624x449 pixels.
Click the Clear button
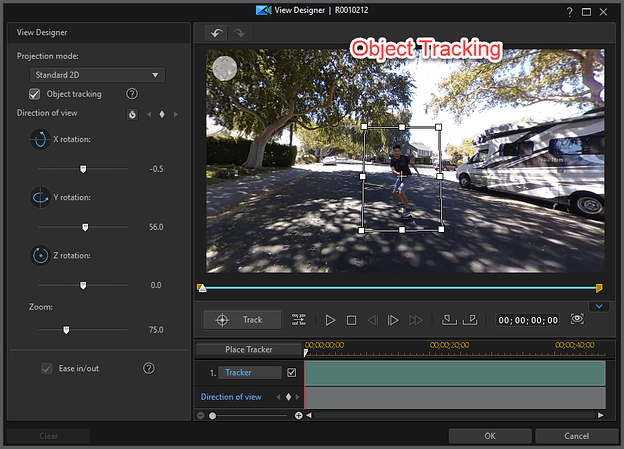[49, 436]
